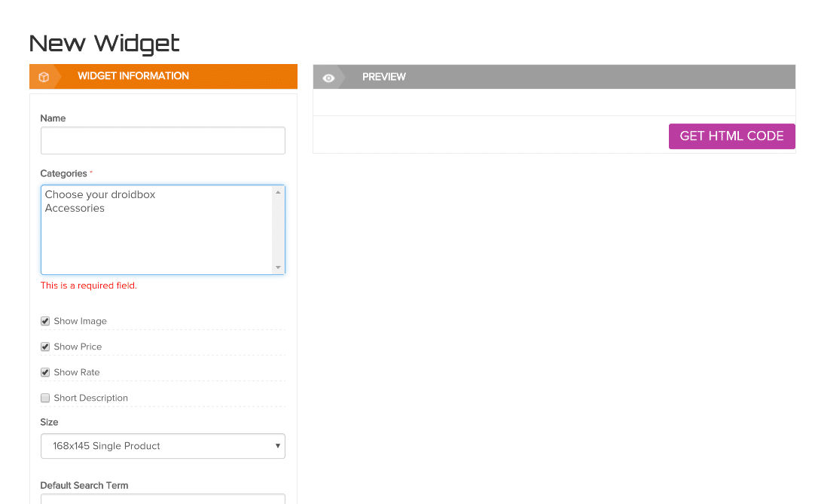The width and height of the screenshot is (815, 504).
Task: Click the 'Size' field label
Action: 50,423
